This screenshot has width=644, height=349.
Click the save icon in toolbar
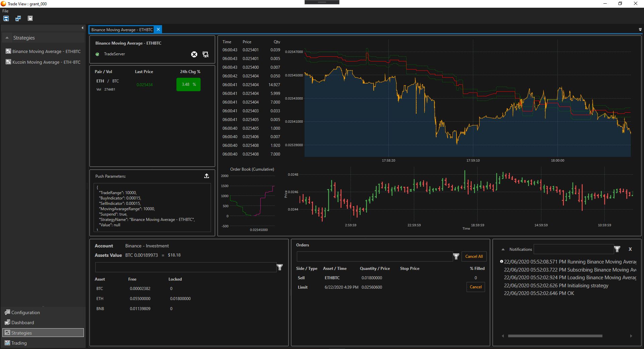point(6,18)
